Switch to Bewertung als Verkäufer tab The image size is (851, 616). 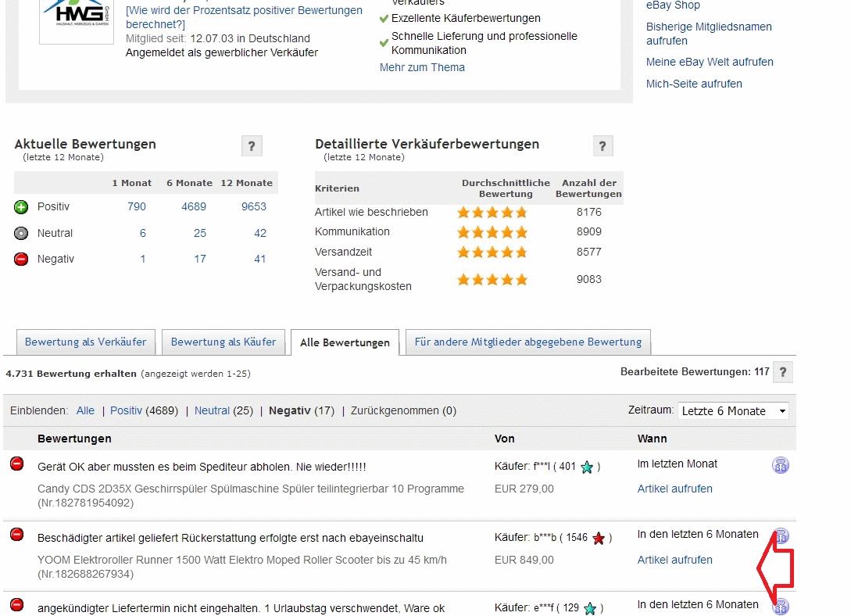85,342
